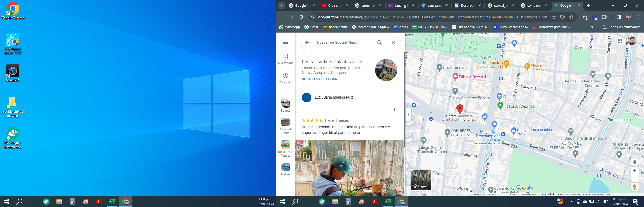Viewport: 644px width, 207px height.
Task: Zoom in the map with plus
Action: coord(635,171)
